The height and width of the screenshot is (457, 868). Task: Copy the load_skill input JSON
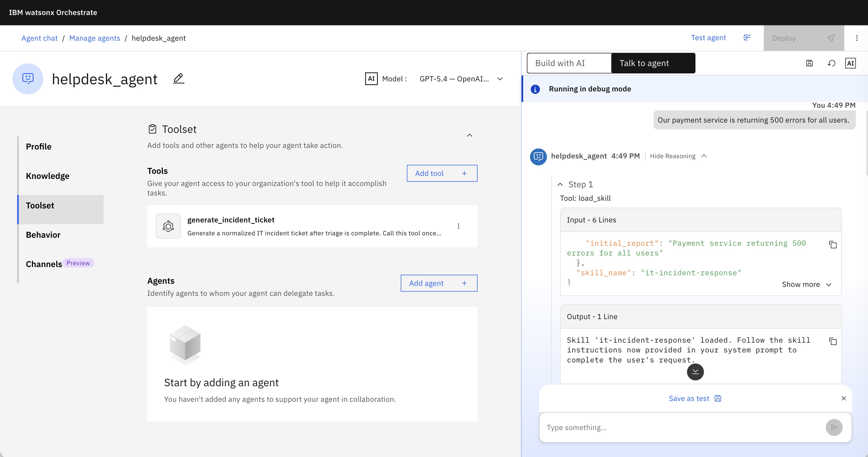[833, 245]
